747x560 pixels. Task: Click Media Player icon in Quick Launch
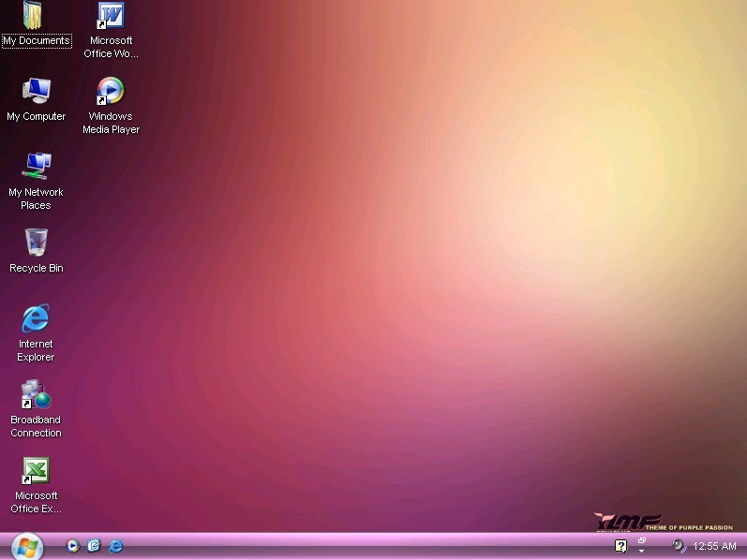click(73, 546)
